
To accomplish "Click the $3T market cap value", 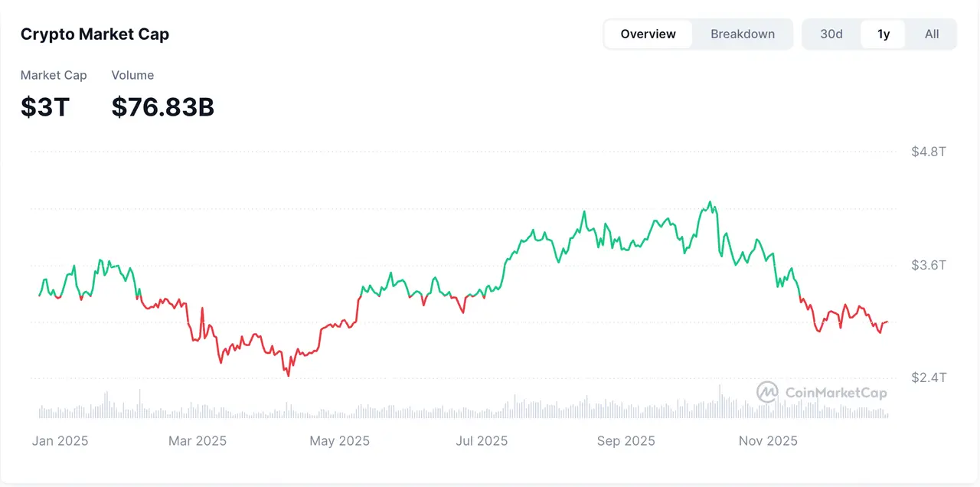I will (x=45, y=107).
